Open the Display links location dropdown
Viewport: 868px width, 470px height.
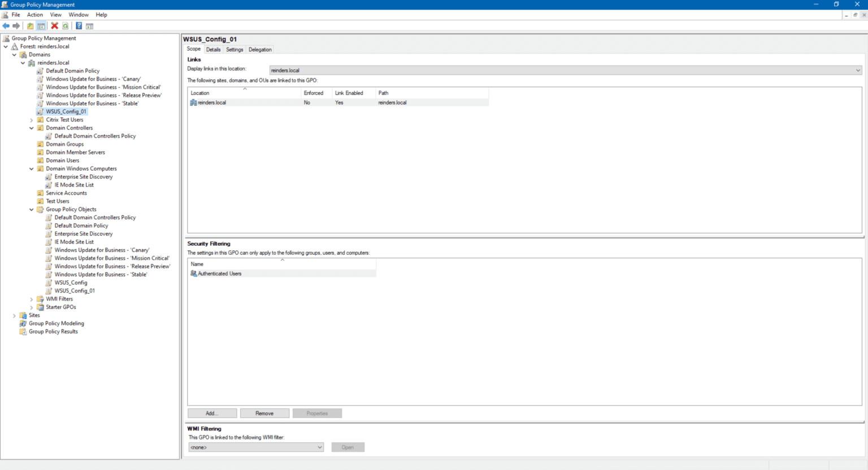[x=858, y=69]
